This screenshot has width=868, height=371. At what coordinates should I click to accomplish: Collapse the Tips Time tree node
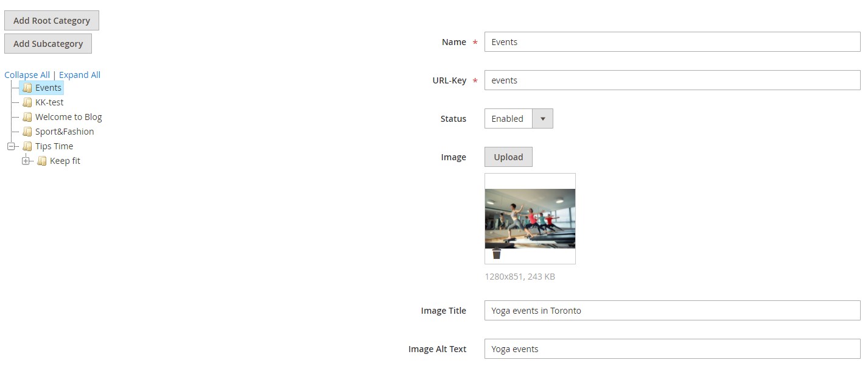[x=11, y=146]
